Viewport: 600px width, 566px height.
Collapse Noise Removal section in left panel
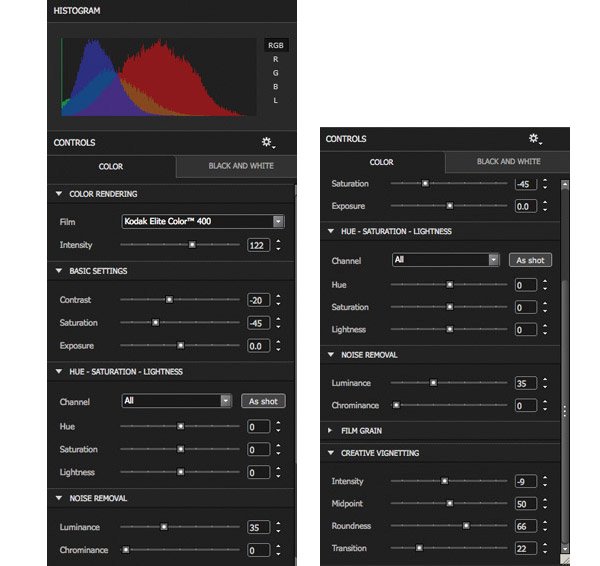[x=59, y=498]
